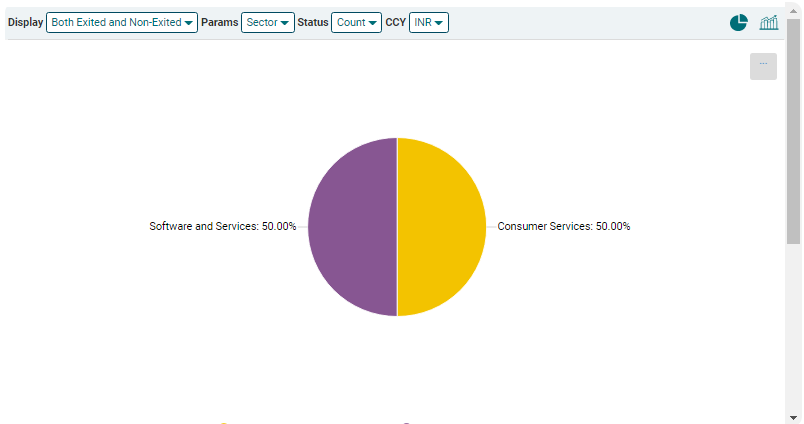Click the scrollbar up arrow
Viewport: 804px width, 424px height.
[x=794, y=11]
